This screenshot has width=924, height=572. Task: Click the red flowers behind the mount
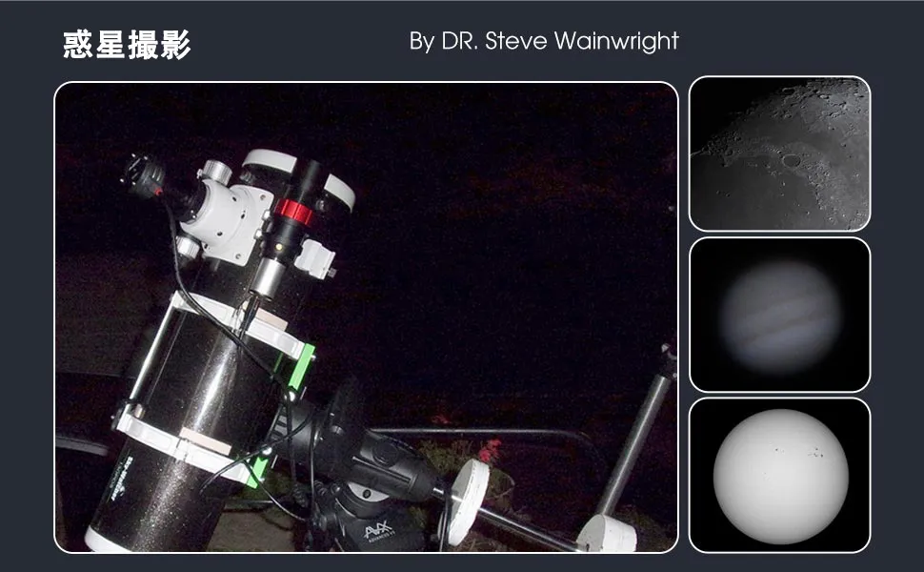[x=491, y=450]
